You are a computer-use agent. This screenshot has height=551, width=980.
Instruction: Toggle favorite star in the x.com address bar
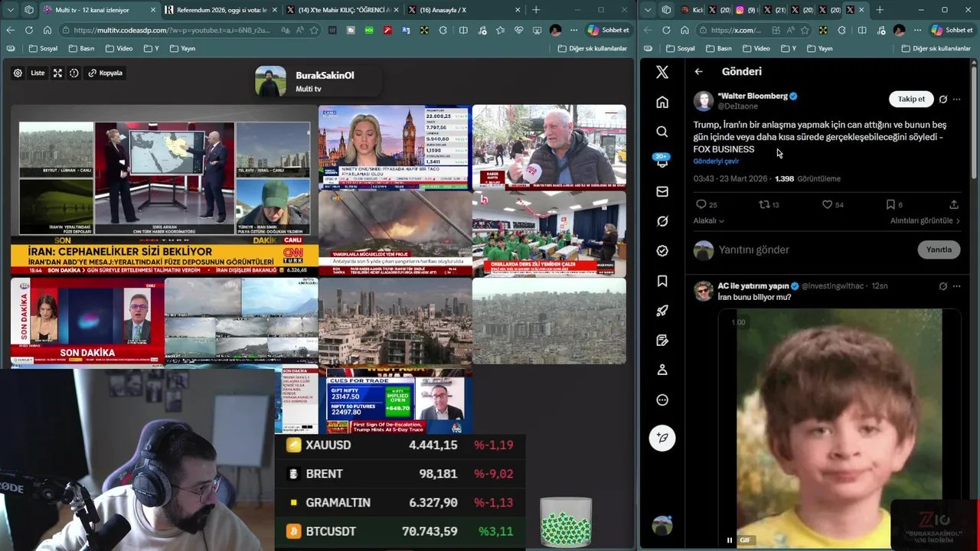click(x=804, y=30)
